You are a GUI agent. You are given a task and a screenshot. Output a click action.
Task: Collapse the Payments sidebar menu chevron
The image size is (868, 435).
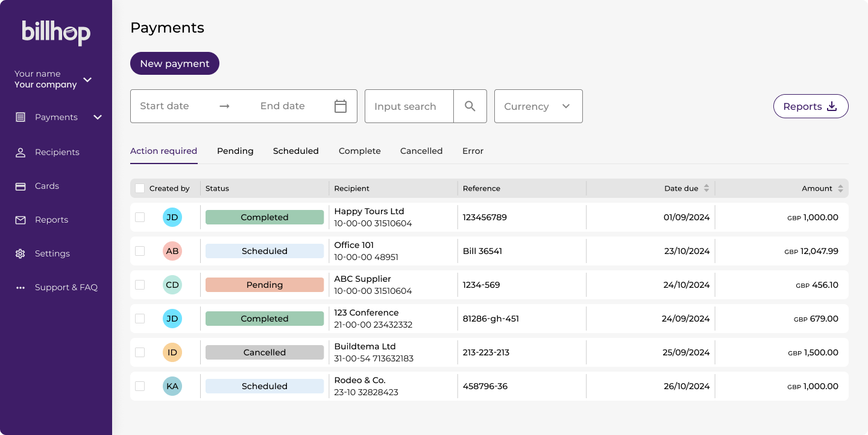coord(98,117)
